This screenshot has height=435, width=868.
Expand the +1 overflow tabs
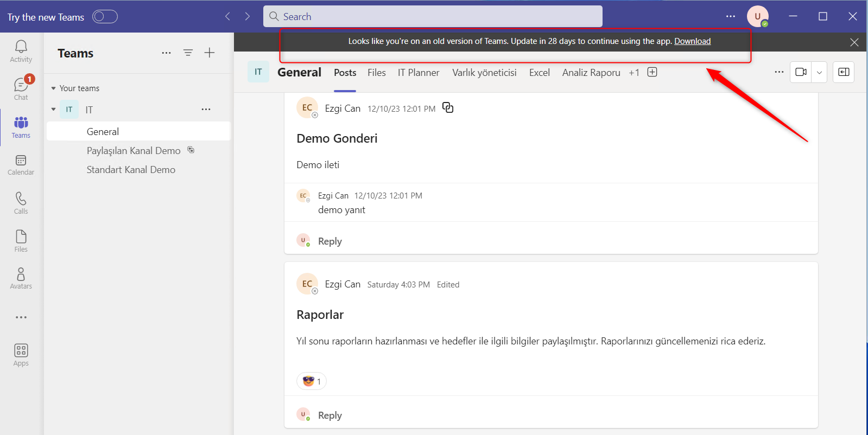pyautogui.click(x=633, y=73)
